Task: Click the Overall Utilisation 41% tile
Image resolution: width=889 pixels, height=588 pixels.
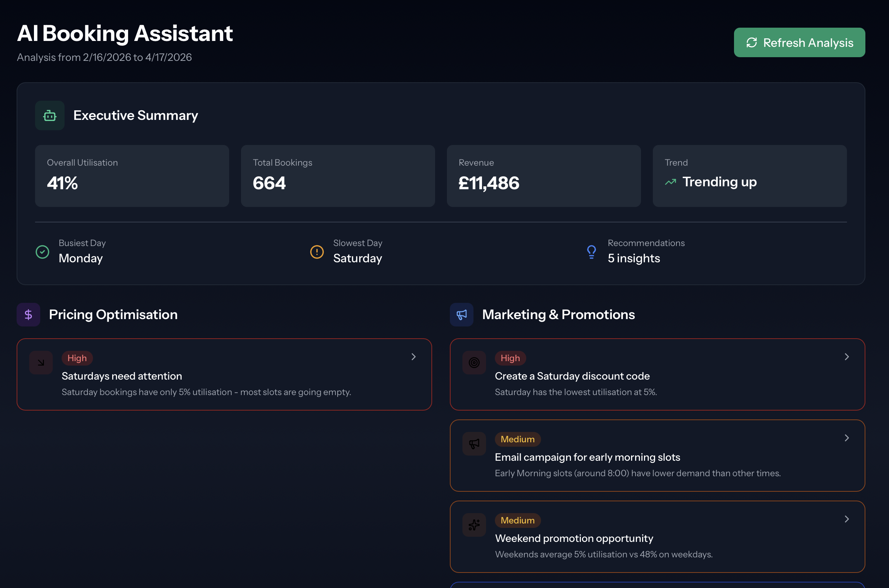Action: [x=132, y=176]
